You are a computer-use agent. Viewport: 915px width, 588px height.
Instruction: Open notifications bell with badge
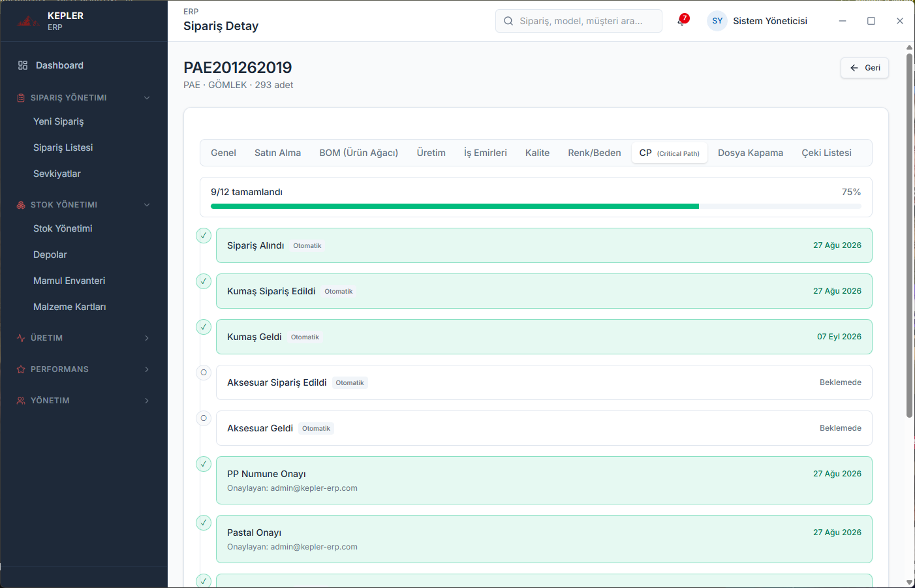[683, 20]
